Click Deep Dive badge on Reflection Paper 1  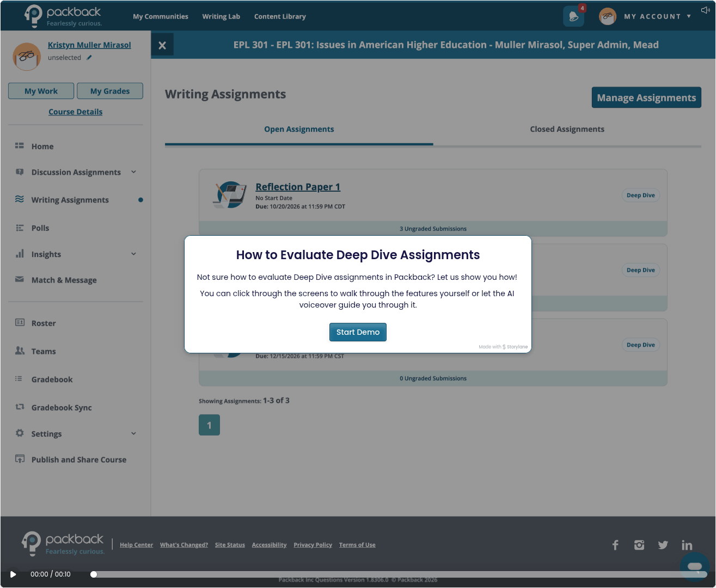click(x=641, y=195)
